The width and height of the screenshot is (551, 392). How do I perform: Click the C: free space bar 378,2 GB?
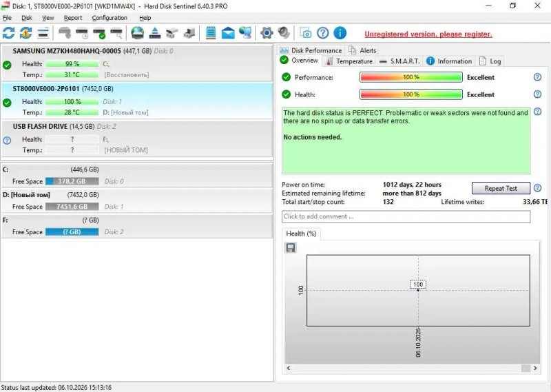[72, 181]
